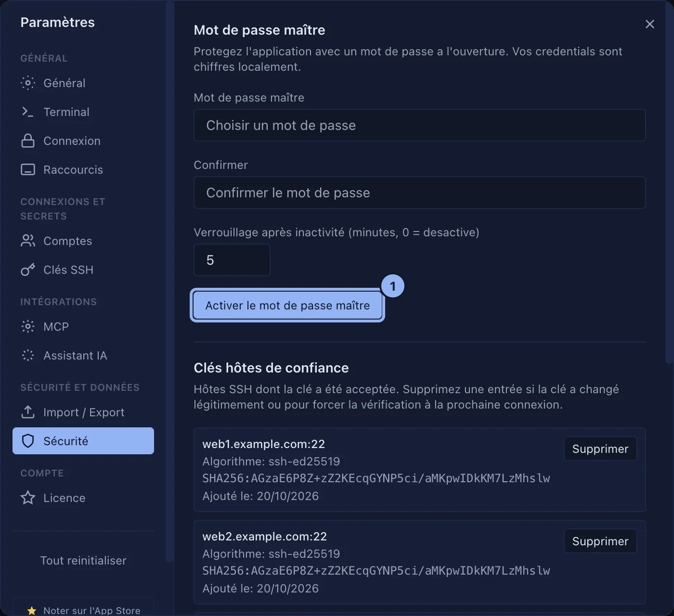Select Comptes in the sidebar

point(83,241)
